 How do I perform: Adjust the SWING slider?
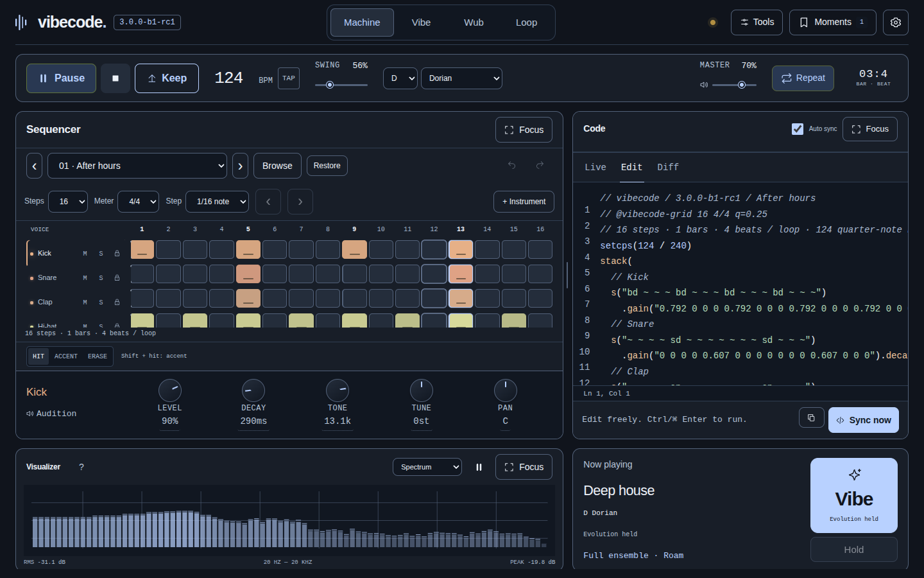341,85
